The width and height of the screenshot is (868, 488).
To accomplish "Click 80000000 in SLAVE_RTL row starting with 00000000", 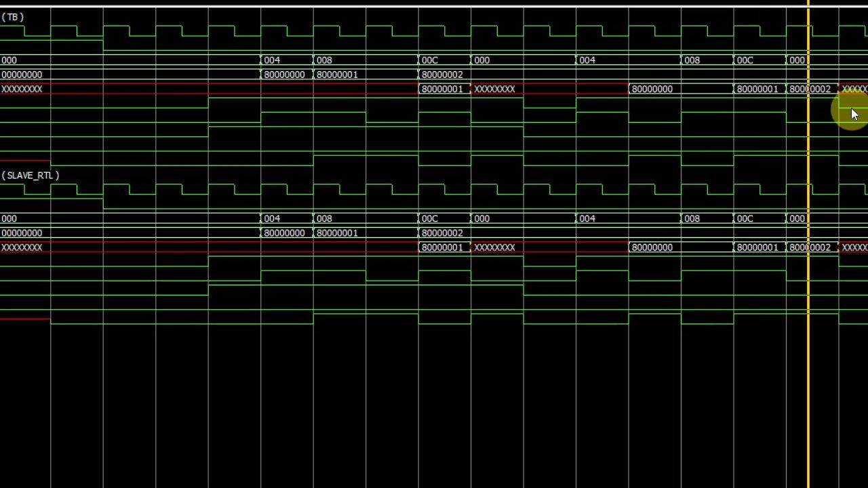I will [x=284, y=233].
